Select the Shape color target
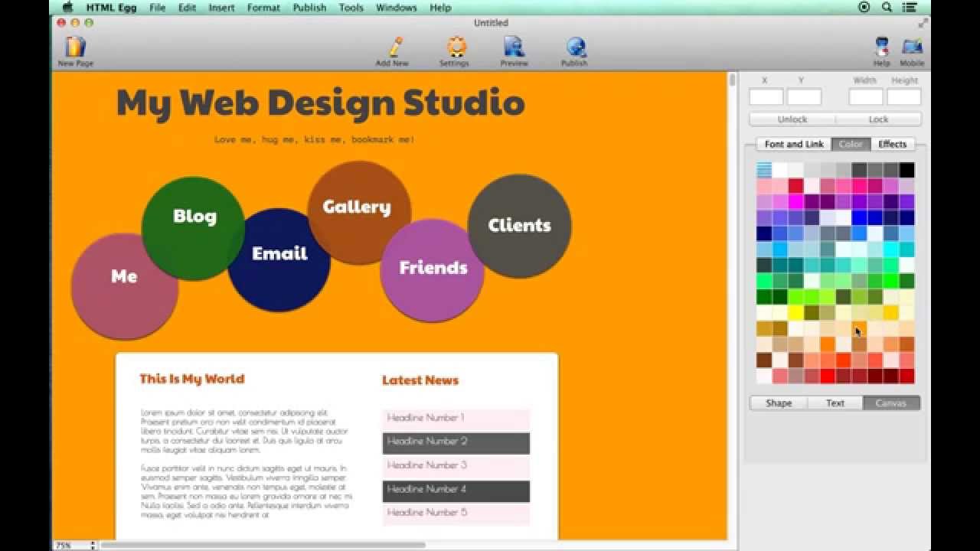The width and height of the screenshot is (980, 551). click(x=779, y=403)
